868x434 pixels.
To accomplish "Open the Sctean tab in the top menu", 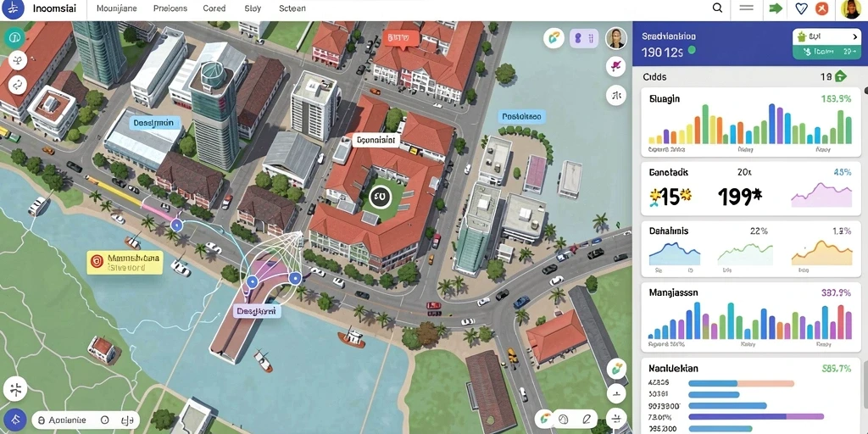I will 292,8.
